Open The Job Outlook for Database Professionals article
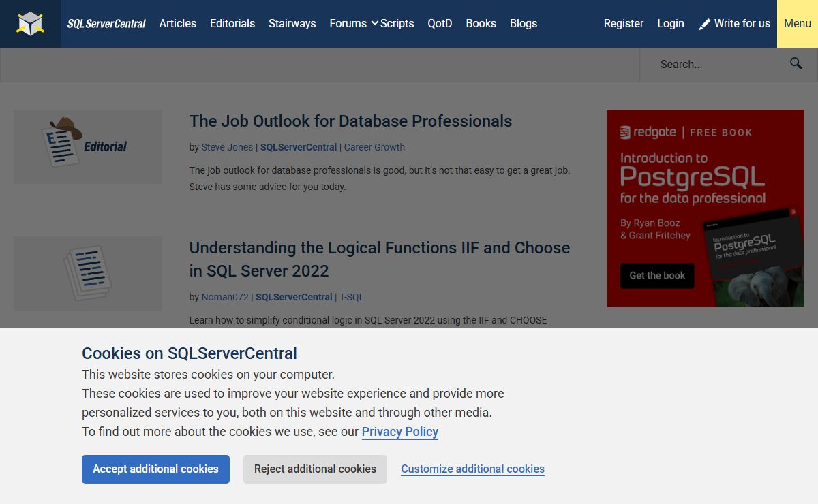The image size is (818, 504). point(350,121)
